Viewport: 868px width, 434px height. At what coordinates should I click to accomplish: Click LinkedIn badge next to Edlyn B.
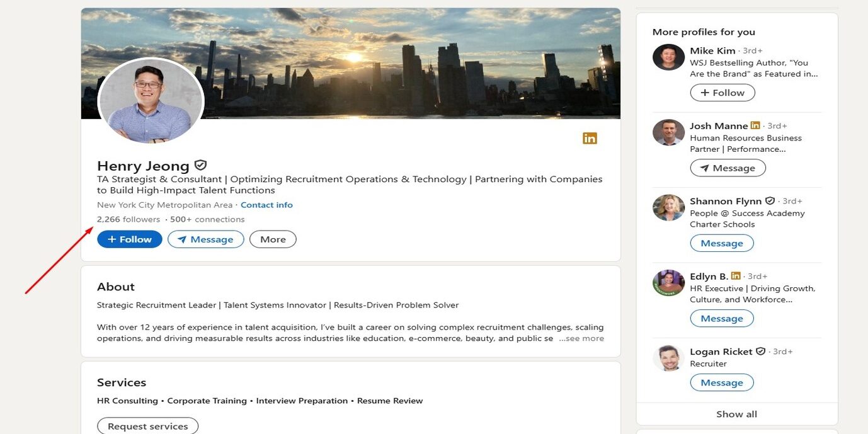click(736, 276)
